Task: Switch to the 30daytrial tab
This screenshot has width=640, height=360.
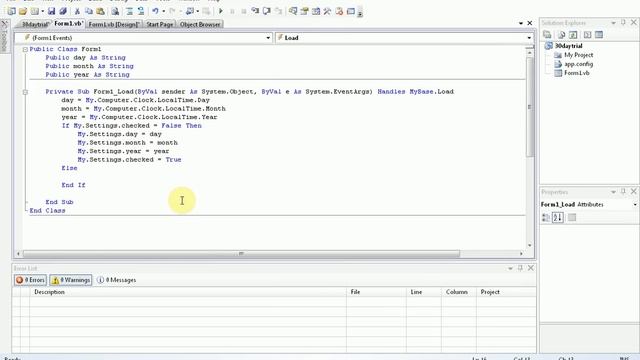Action: tap(35, 24)
